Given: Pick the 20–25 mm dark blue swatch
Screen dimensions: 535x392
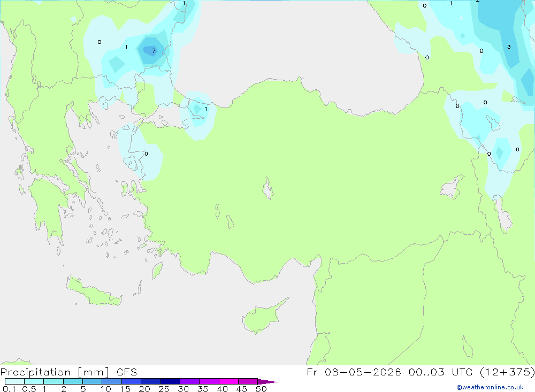Looking at the screenshot, I should point(151,381).
